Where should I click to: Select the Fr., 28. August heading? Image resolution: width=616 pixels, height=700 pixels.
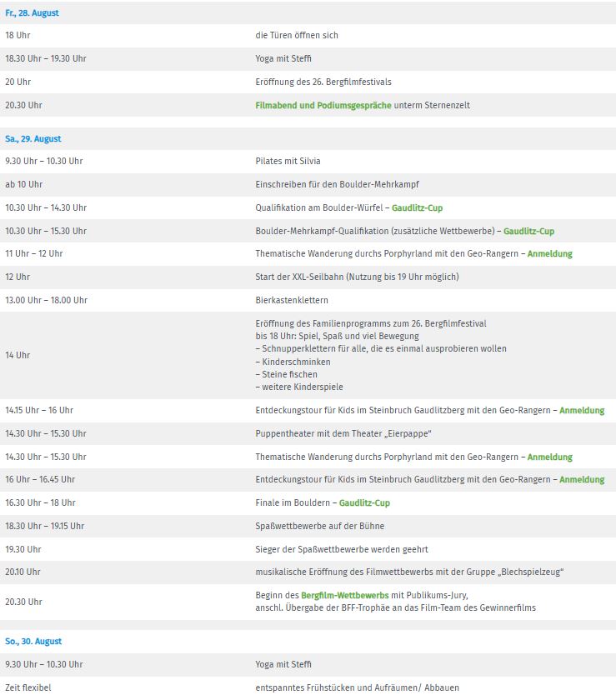tap(32, 13)
